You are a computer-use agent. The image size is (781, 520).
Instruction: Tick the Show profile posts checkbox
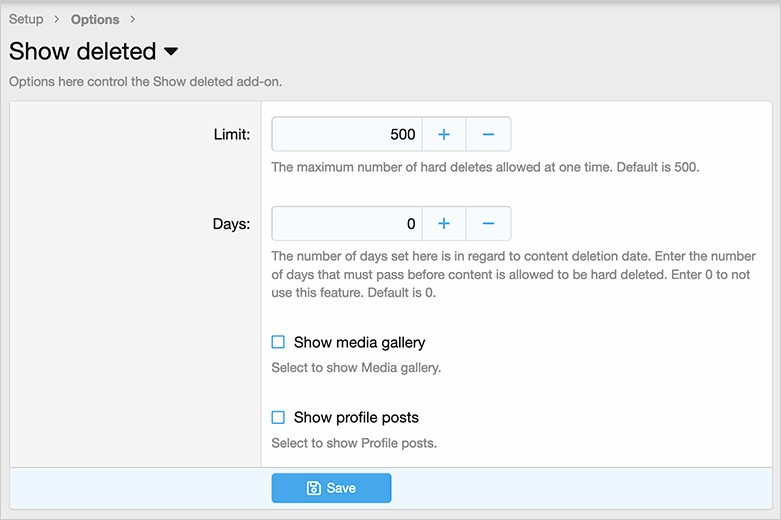tap(278, 417)
